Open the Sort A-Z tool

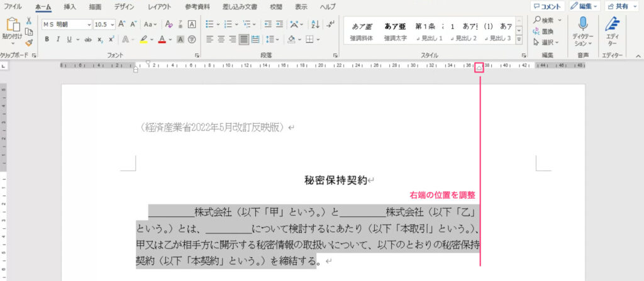316,25
